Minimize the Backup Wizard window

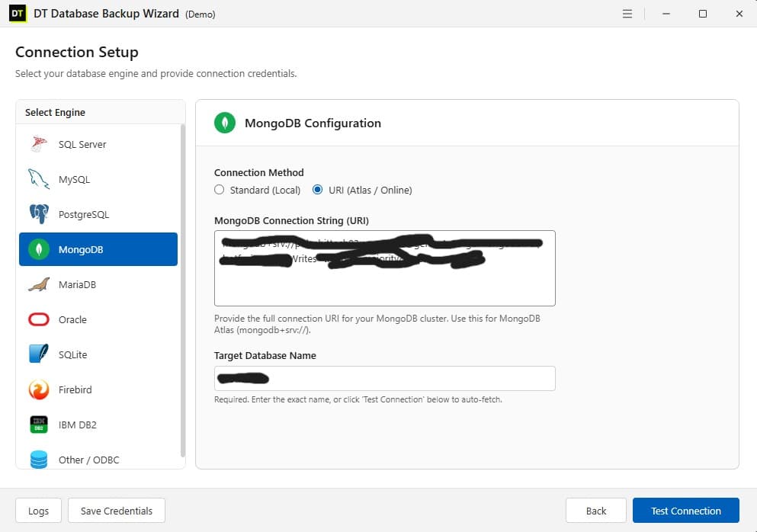pyautogui.click(x=666, y=14)
